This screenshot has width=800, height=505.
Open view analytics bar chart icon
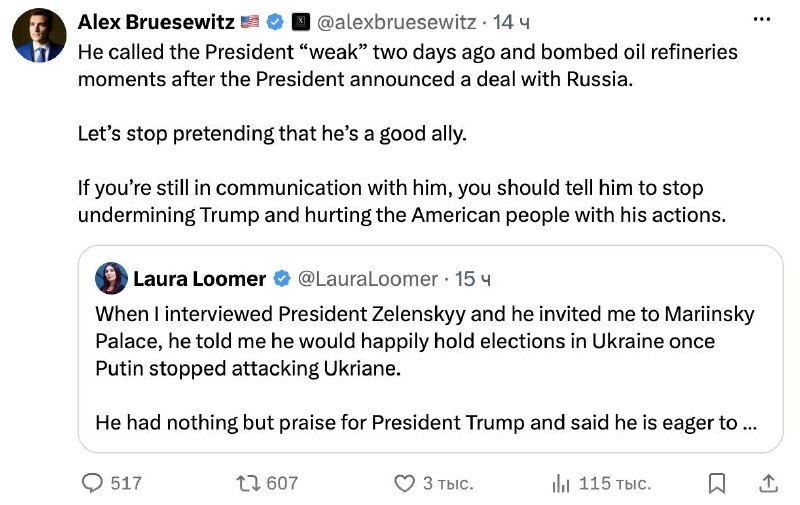pyautogui.click(x=561, y=483)
